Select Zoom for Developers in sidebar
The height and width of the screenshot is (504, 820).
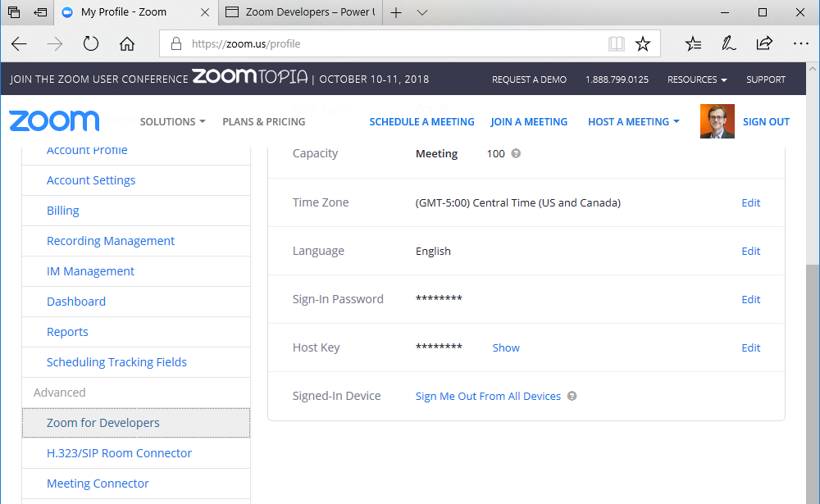coord(136,422)
